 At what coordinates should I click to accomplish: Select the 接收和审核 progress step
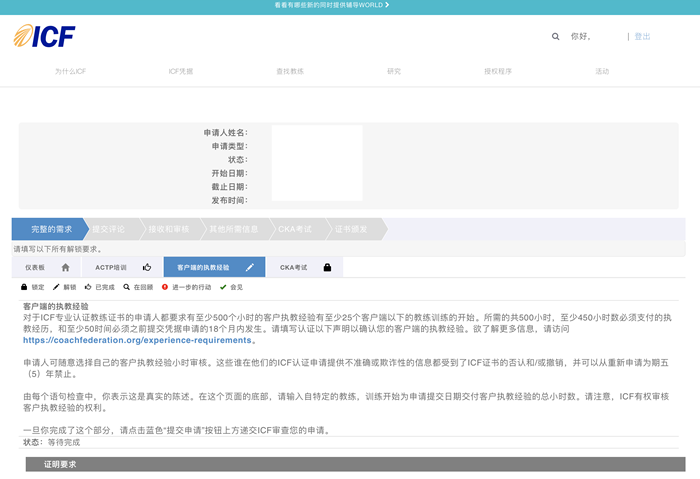(x=168, y=229)
